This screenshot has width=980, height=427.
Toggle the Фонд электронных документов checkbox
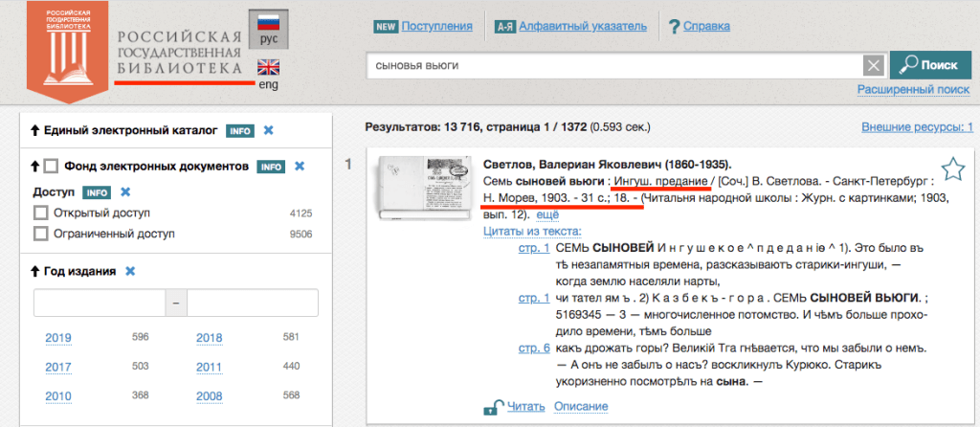[x=51, y=166]
